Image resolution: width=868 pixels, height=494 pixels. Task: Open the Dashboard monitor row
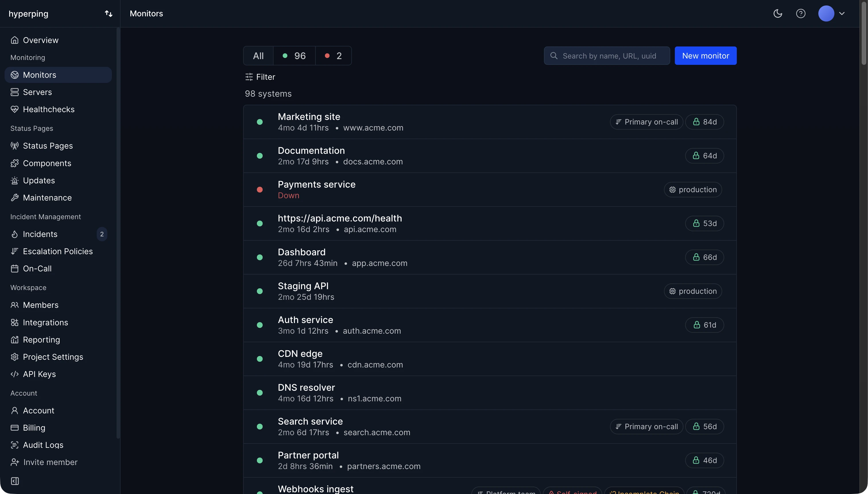point(490,257)
